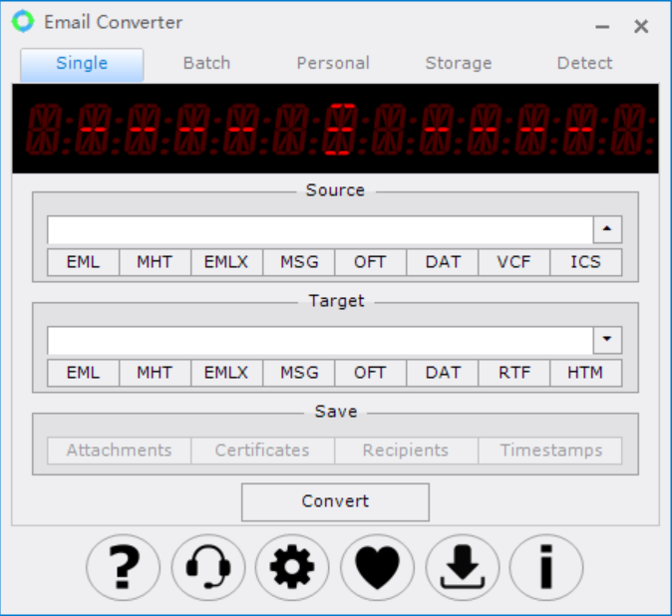Choose HTM as Target format
Viewport: 672px width, 616px height.
(x=586, y=373)
